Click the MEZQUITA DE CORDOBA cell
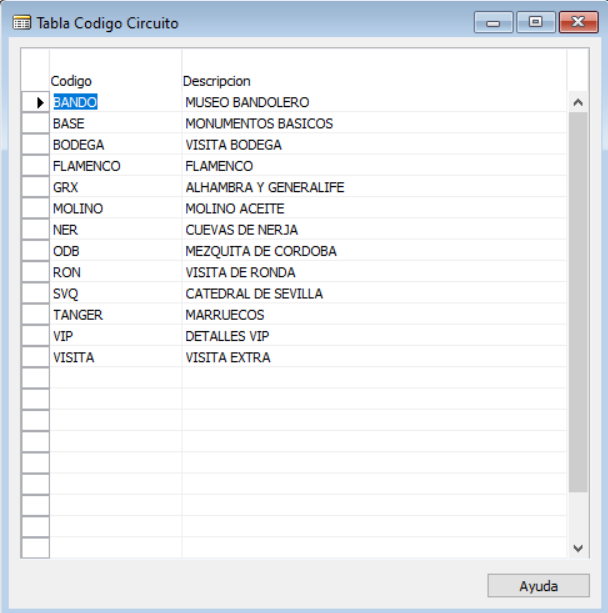Viewport: 608px width, 613px height. pyautogui.click(x=374, y=251)
